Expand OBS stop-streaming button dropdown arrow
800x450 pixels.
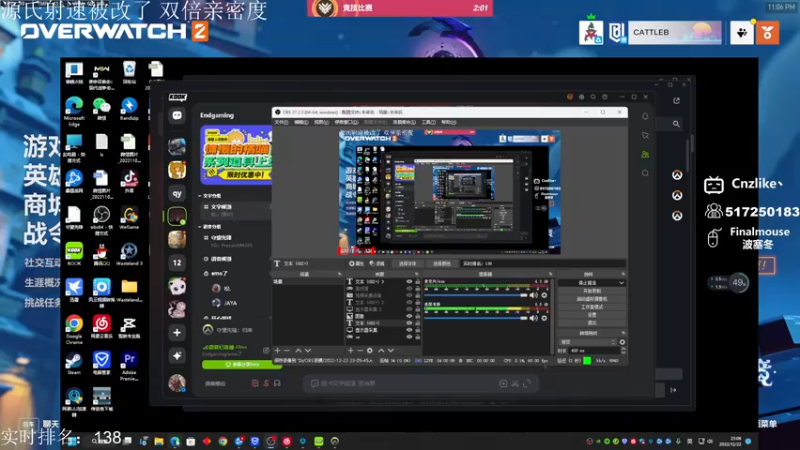(x=621, y=283)
